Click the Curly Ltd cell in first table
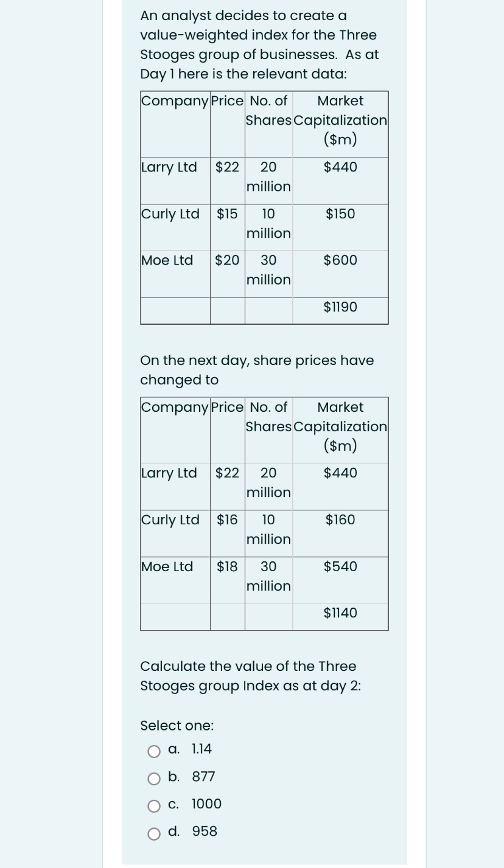Image resolution: width=504 pixels, height=868 pixels. [x=170, y=214]
